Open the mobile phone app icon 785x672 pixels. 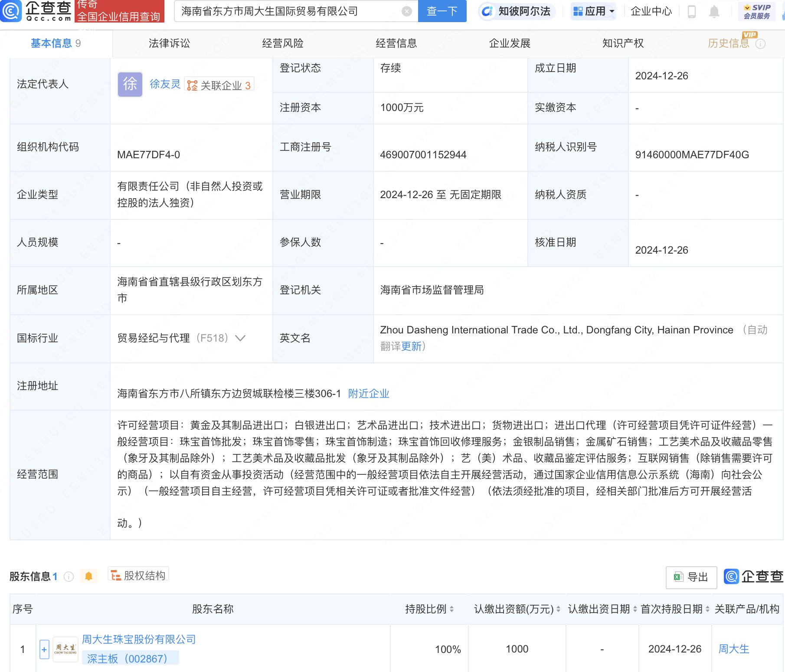point(692,11)
